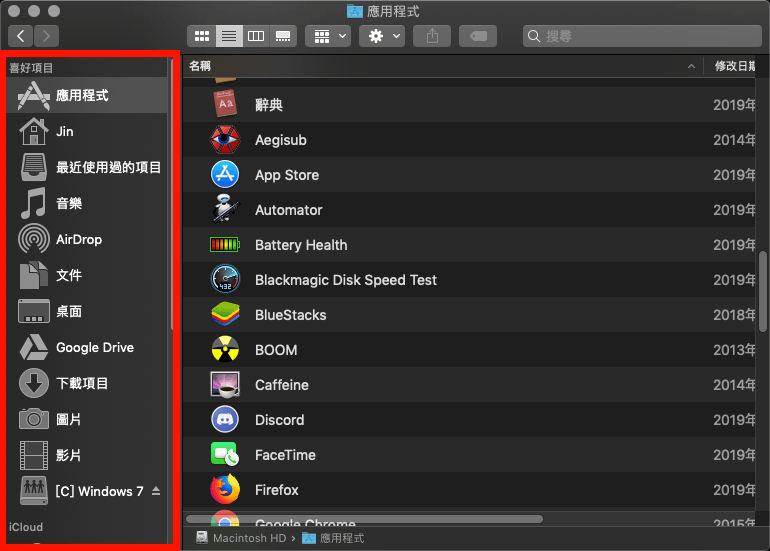Open 桌面 desktop in sidebar
Viewport: 770px width, 551px height.
(x=87, y=311)
